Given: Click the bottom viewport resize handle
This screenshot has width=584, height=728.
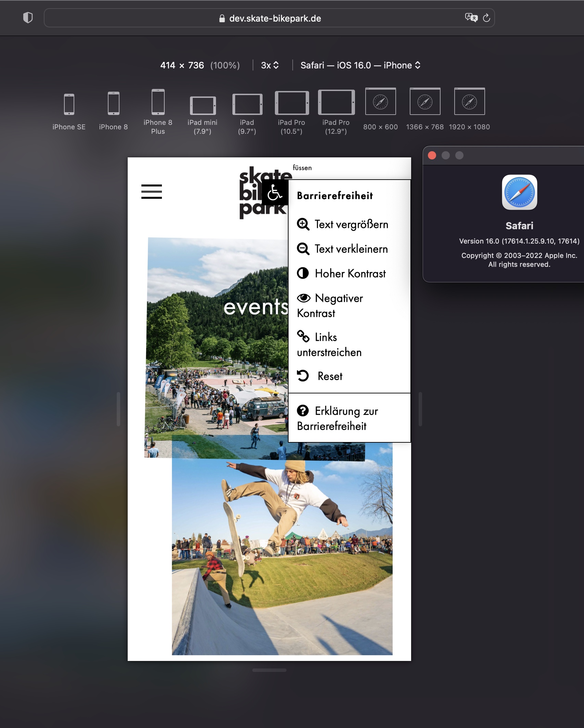Looking at the screenshot, I should click(269, 670).
